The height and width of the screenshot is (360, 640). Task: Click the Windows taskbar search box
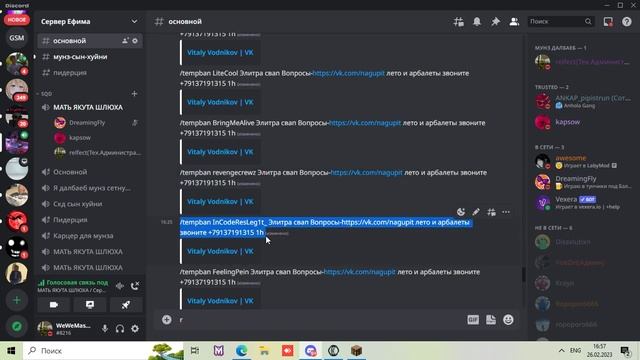coord(103,351)
